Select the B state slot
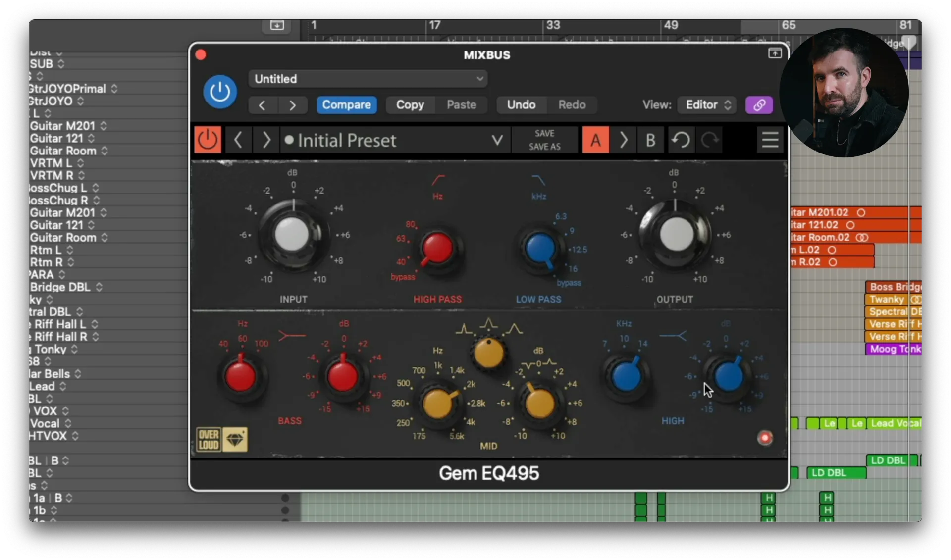 651,140
